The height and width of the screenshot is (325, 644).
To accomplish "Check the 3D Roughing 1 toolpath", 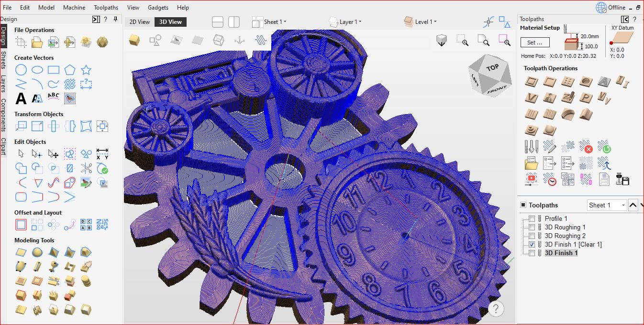I will pos(532,227).
